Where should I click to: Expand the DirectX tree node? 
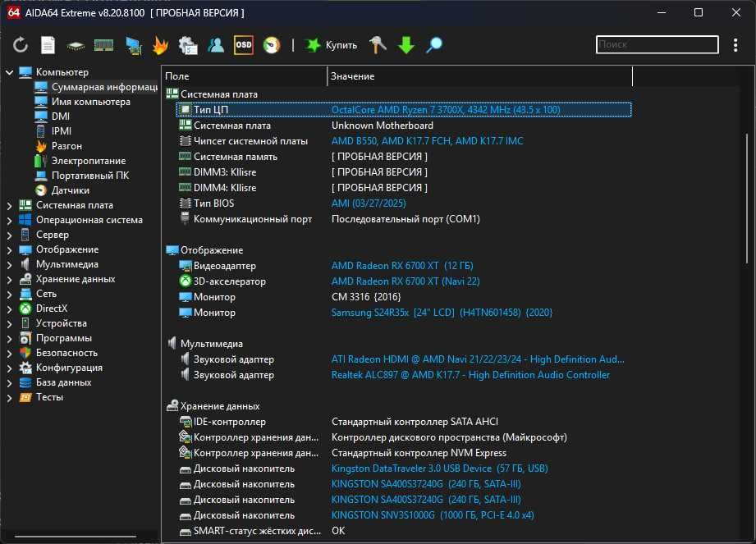pos(9,309)
